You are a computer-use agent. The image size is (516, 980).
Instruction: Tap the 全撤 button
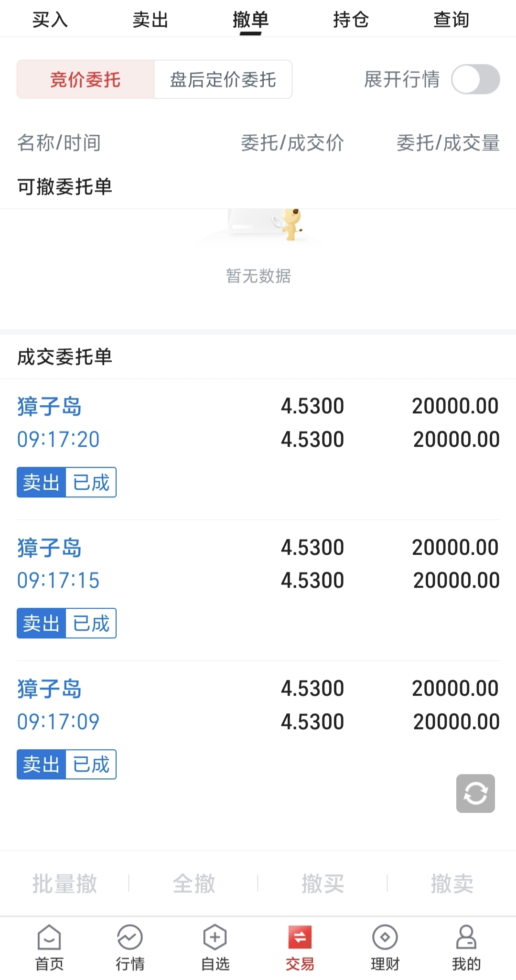[193, 883]
